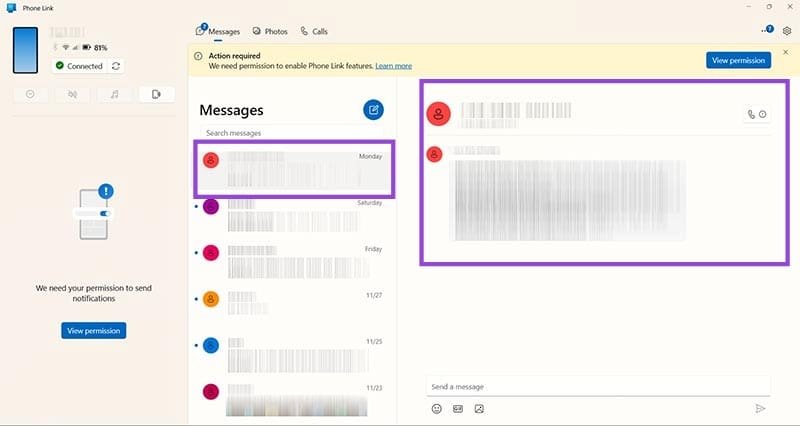Image resolution: width=800 pixels, height=426 pixels.
Task: Insert a GIF using the GIF icon
Action: 458,409
